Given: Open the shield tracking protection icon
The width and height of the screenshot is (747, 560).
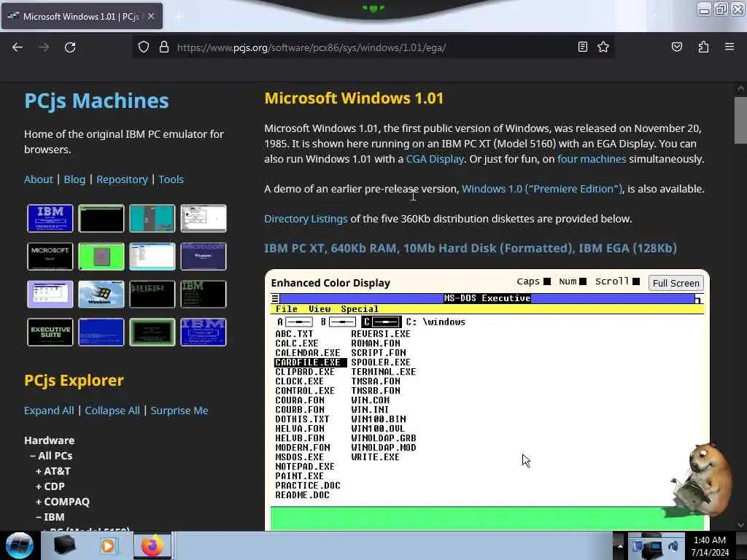Looking at the screenshot, I should (x=144, y=47).
